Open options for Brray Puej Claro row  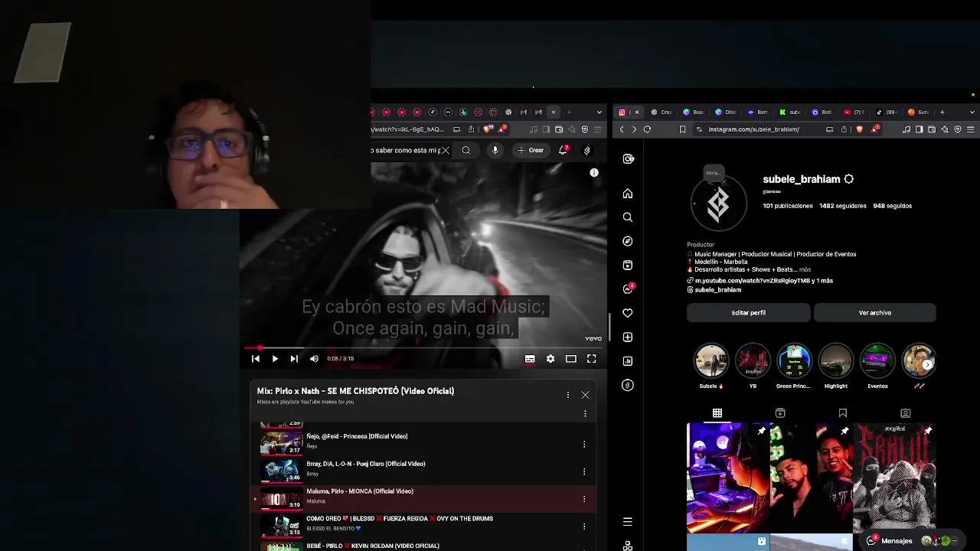coord(584,471)
